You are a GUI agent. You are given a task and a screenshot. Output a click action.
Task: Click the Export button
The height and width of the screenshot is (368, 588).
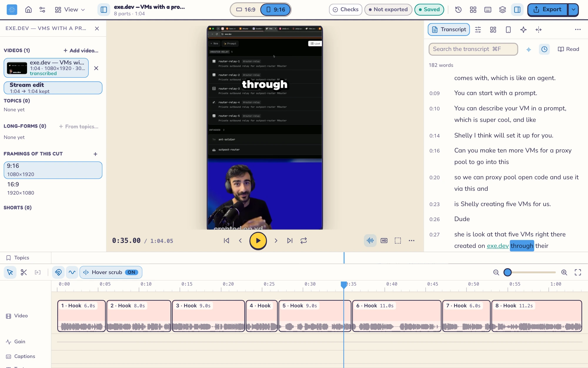pos(547,10)
